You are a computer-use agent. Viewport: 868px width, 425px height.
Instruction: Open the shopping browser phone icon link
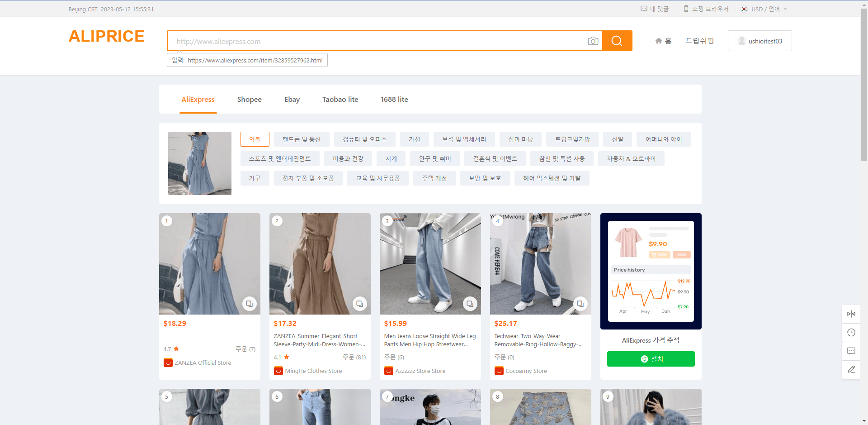click(x=706, y=9)
